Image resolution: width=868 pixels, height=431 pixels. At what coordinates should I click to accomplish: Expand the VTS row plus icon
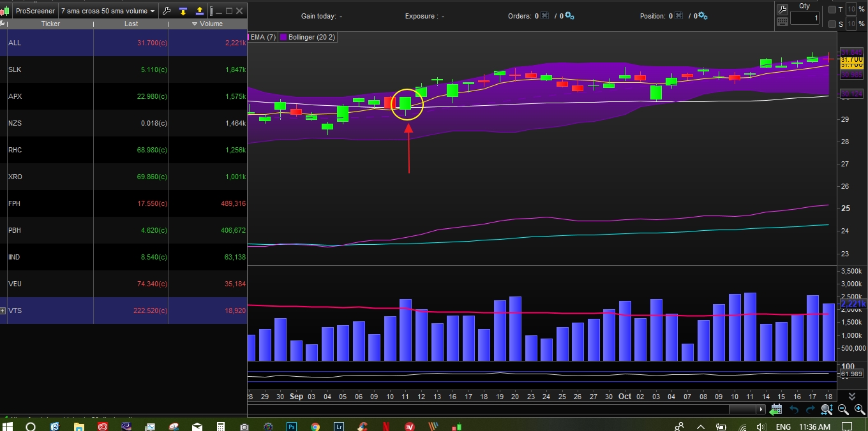pyautogui.click(x=3, y=310)
